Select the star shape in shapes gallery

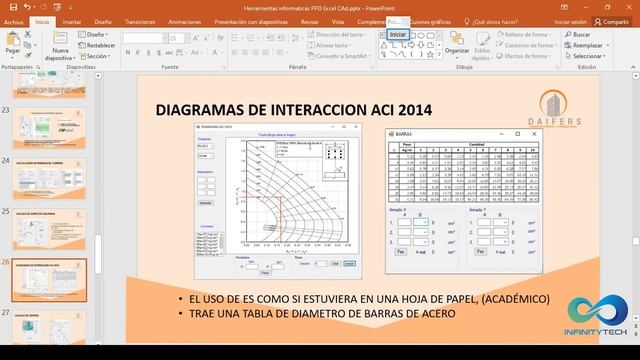(430, 54)
